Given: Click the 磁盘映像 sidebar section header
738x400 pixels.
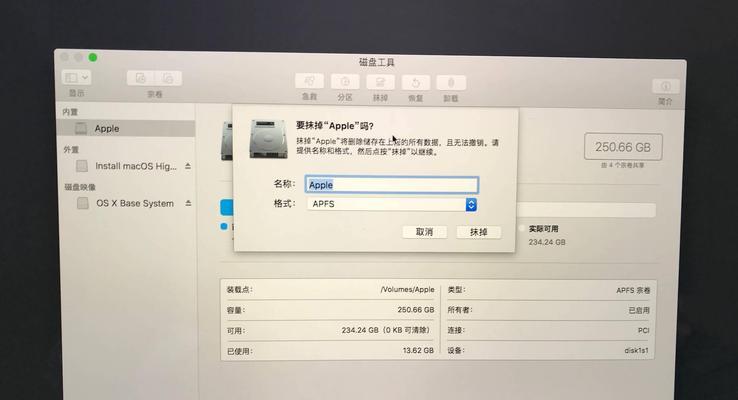Looking at the screenshot, I should (x=80, y=187).
